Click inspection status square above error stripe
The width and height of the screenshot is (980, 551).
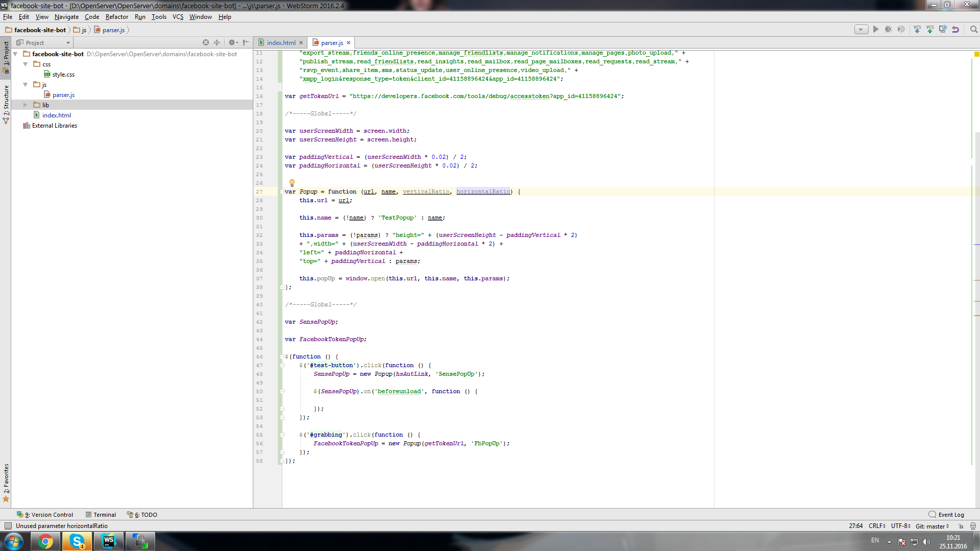click(976, 54)
